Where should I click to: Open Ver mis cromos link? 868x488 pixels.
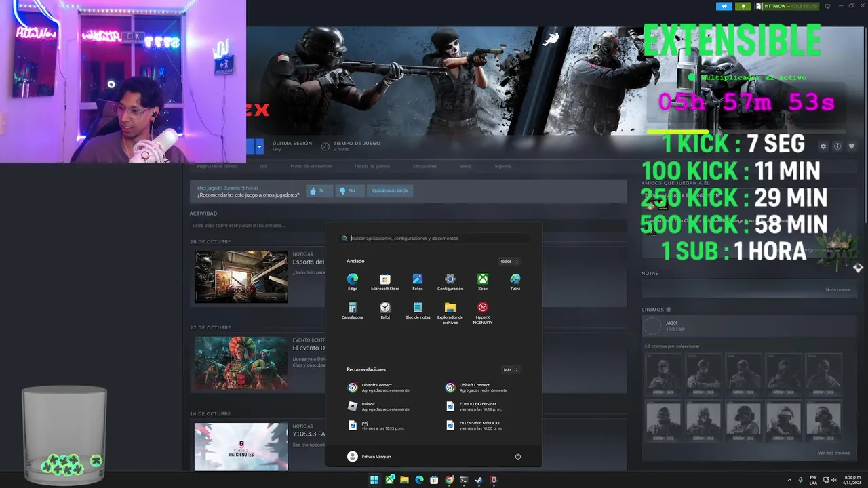[833, 453]
